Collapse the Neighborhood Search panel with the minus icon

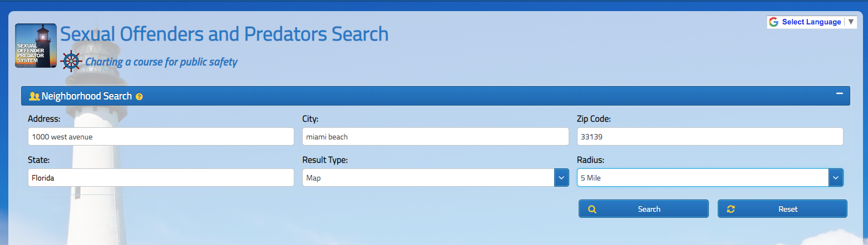pyautogui.click(x=840, y=94)
